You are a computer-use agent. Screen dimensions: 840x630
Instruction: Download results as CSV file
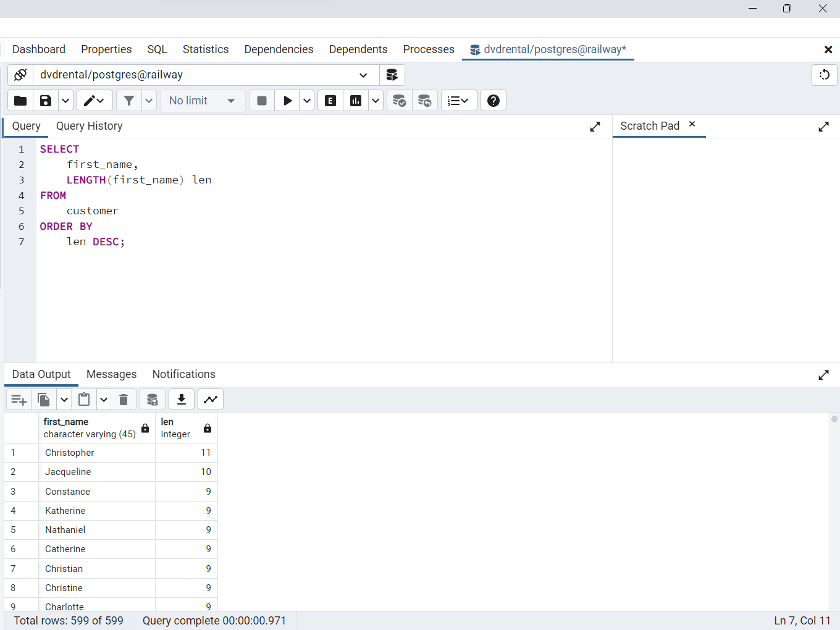(182, 400)
